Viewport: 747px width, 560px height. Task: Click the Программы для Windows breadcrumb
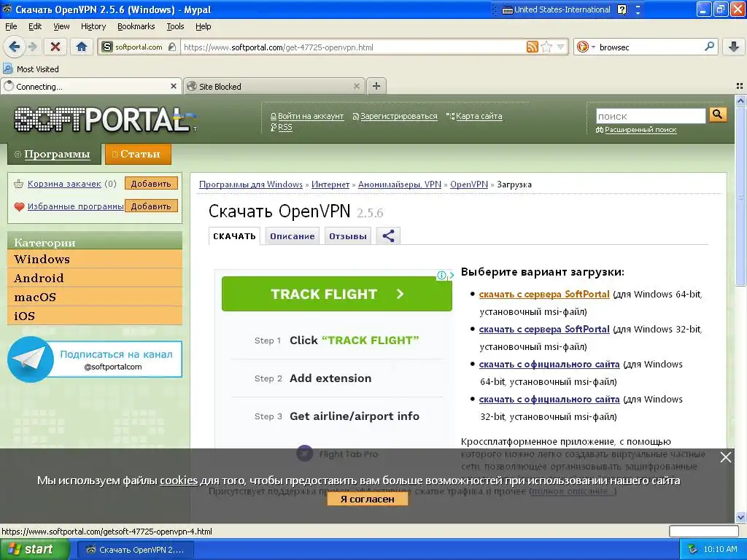click(x=251, y=184)
